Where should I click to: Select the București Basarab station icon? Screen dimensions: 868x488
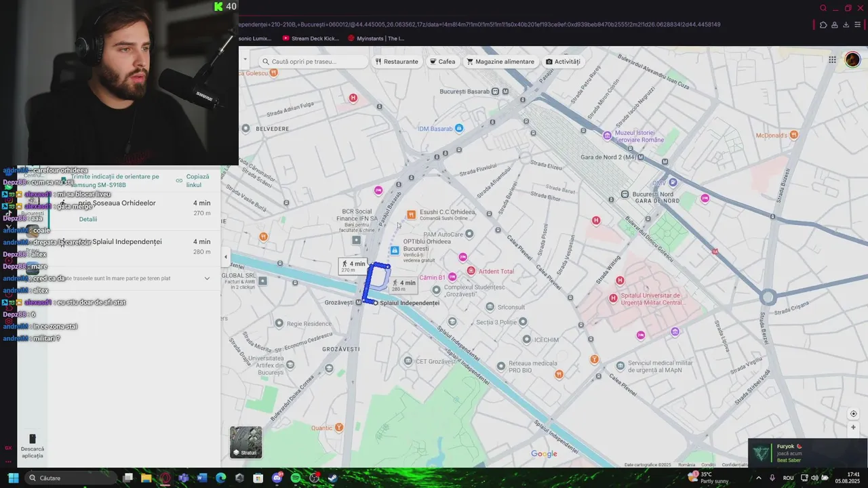click(495, 91)
